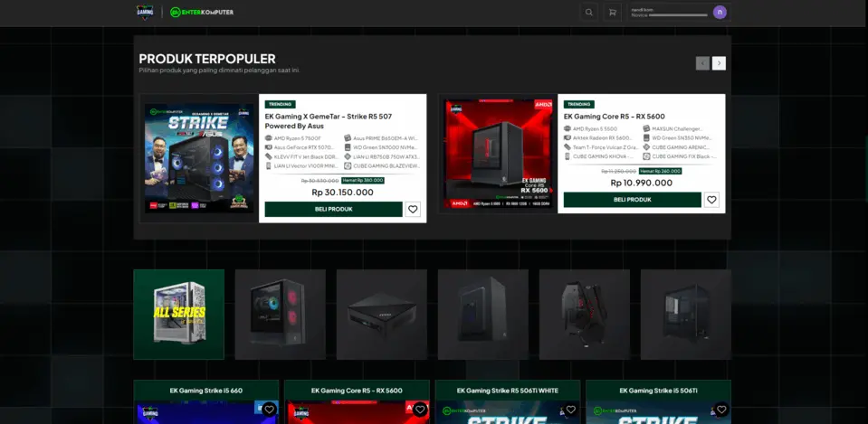Click the KLEVV FIT V Jet Black DDR spec
Viewport: 868px width, 424px height.
tap(300, 157)
